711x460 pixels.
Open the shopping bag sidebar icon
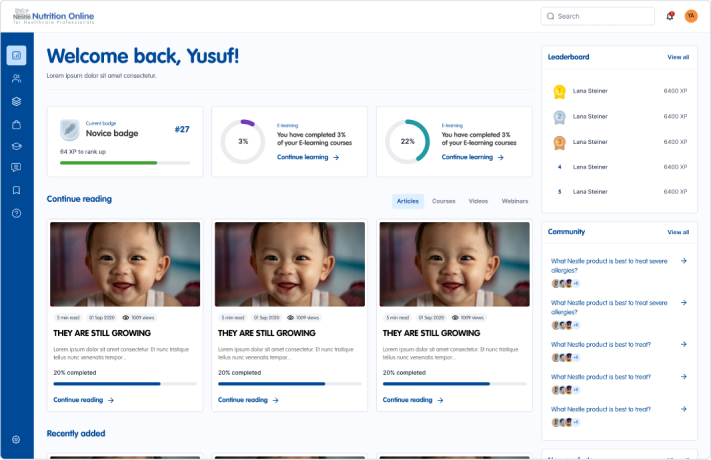[16, 124]
